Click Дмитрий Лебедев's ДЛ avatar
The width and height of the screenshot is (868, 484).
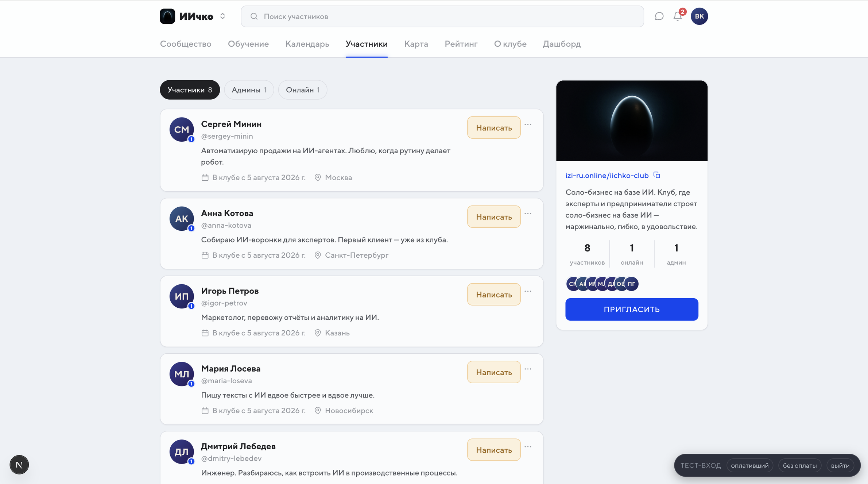pos(182,452)
